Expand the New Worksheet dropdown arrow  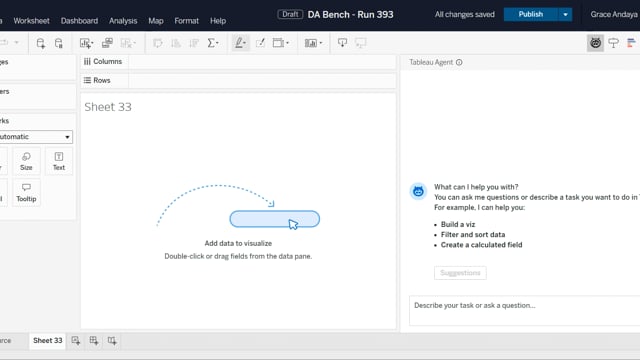tap(92, 43)
